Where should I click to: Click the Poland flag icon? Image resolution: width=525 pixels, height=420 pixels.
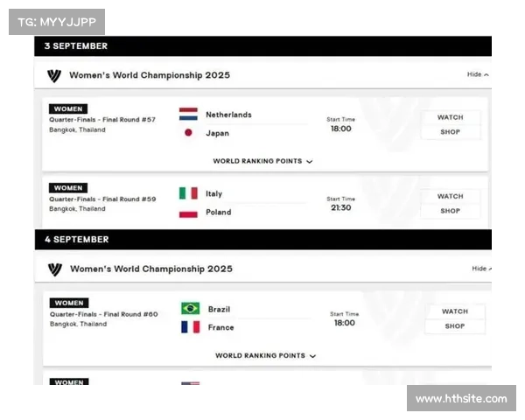[188, 212]
